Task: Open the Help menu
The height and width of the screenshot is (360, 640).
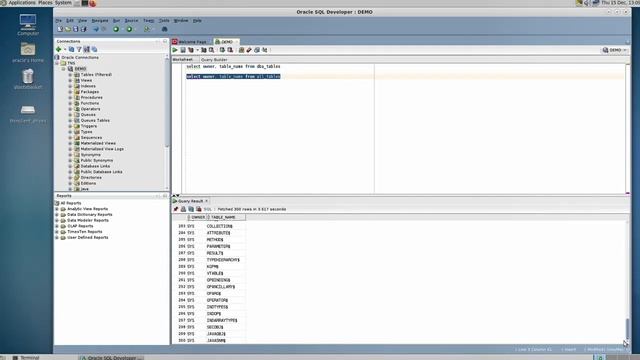Action: [x=197, y=20]
